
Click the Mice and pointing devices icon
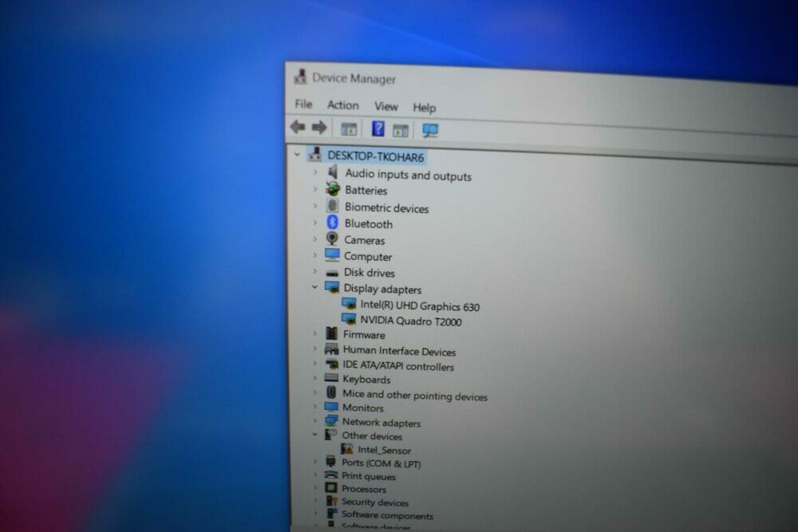[331, 392]
